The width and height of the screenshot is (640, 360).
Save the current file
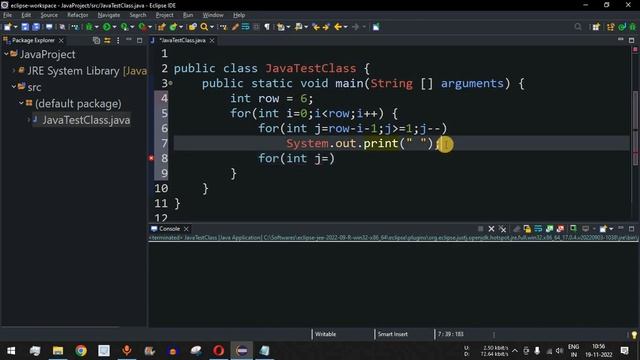tap(25, 27)
